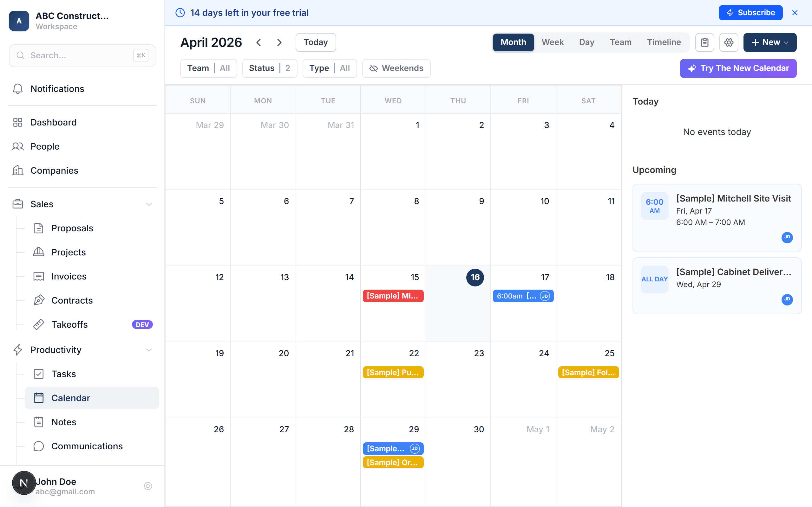Click the Subscribe button

pyautogui.click(x=750, y=12)
